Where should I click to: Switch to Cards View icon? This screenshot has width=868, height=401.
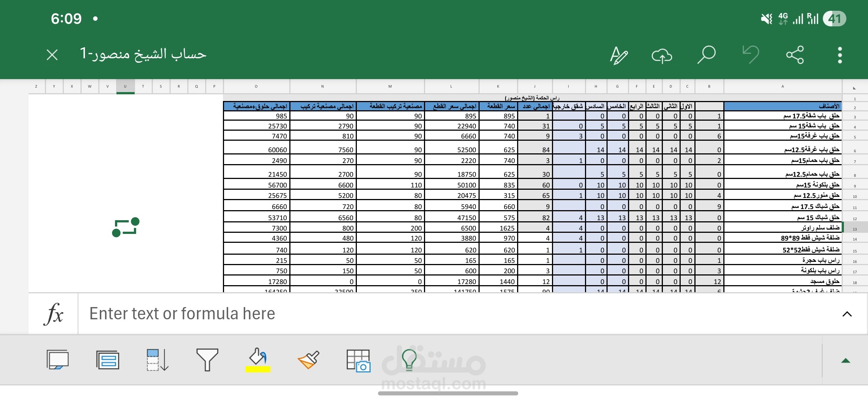(108, 360)
